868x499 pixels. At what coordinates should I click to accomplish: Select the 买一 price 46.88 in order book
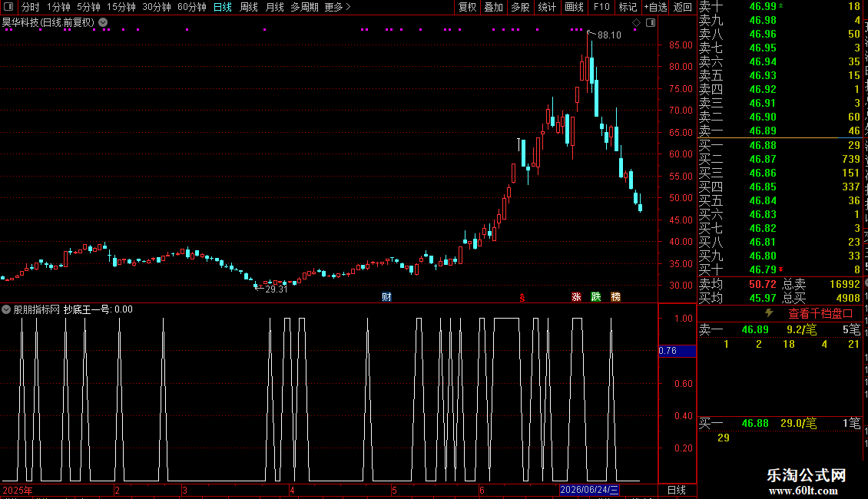tap(763, 146)
